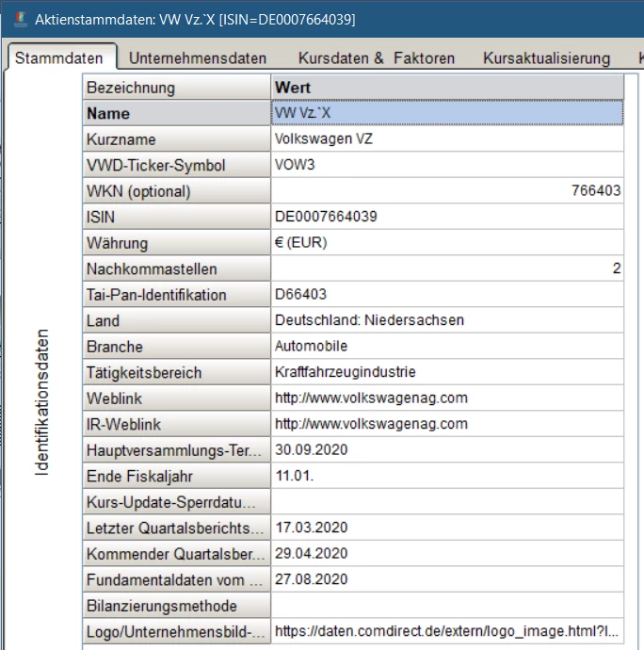Open the Unternehmensdaten tab
This screenshot has width=644, height=650.
pyautogui.click(x=198, y=58)
